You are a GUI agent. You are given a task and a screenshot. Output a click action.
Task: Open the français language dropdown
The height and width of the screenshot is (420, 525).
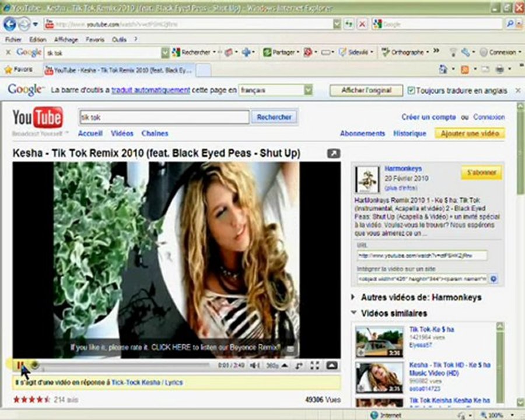[x=308, y=90]
